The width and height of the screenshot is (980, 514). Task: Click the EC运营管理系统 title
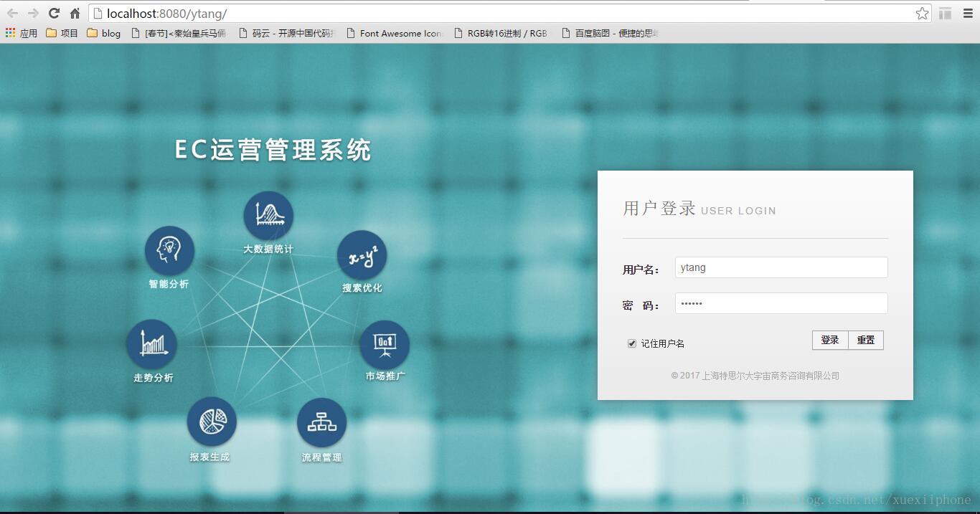(273, 150)
